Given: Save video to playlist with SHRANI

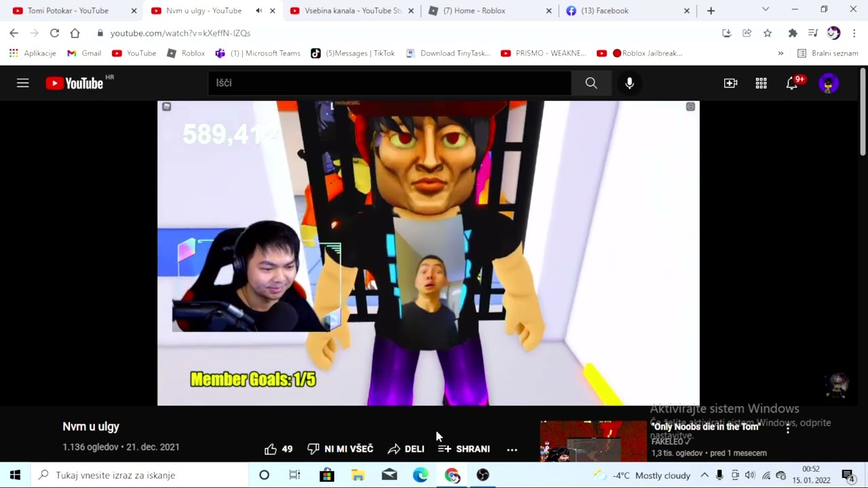Looking at the screenshot, I should pyautogui.click(x=464, y=449).
